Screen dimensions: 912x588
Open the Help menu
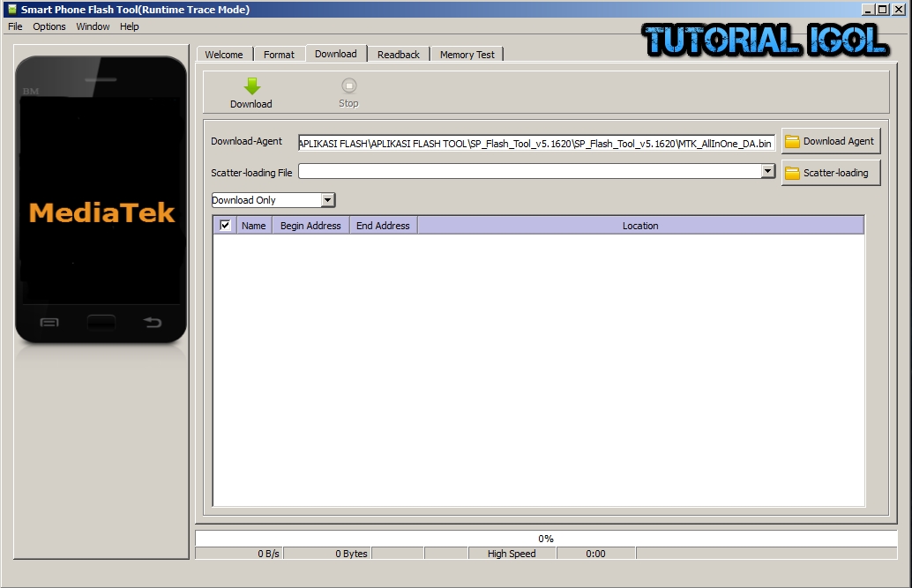(x=129, y=26)
